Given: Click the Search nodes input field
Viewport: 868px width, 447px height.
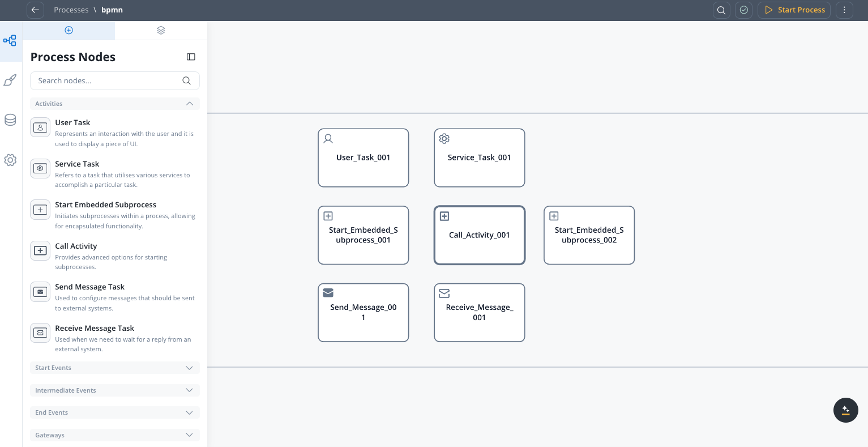Looking at the screenshot, I should (x=108, y=80).
